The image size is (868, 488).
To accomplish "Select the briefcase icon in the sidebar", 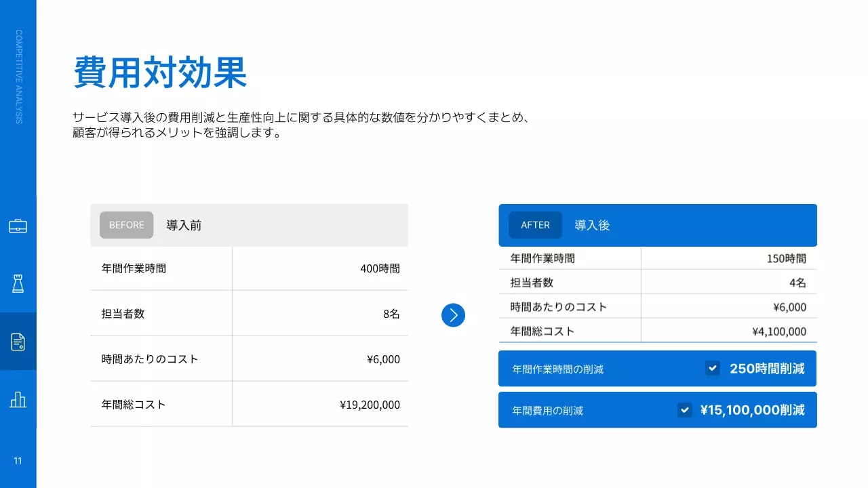I will pos(18,226).
